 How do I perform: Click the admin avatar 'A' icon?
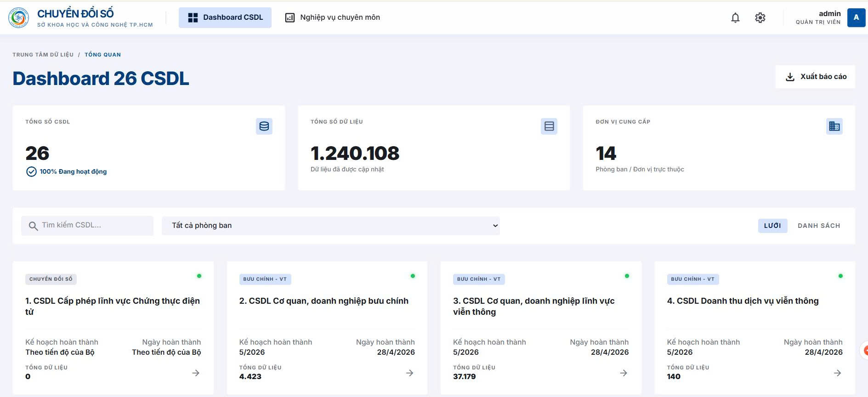(x=856, y=17)
